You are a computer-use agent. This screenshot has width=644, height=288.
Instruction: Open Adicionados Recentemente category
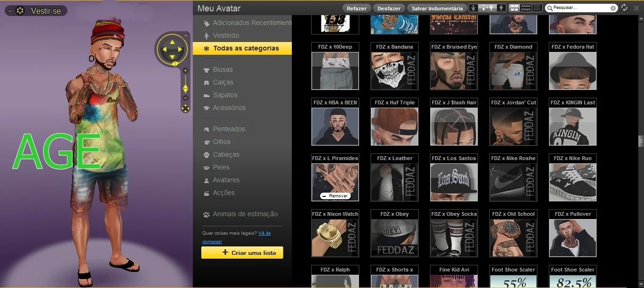tap(247, 23)
